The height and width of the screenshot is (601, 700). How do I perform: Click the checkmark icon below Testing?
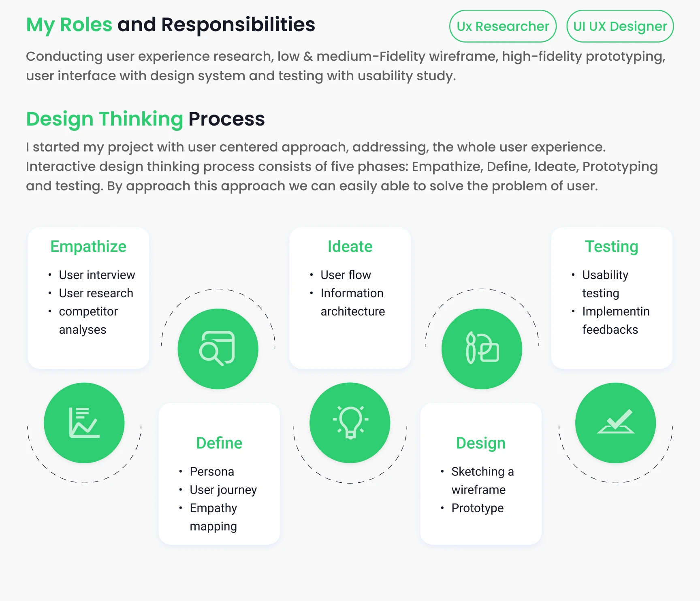[x=615, y=423]
